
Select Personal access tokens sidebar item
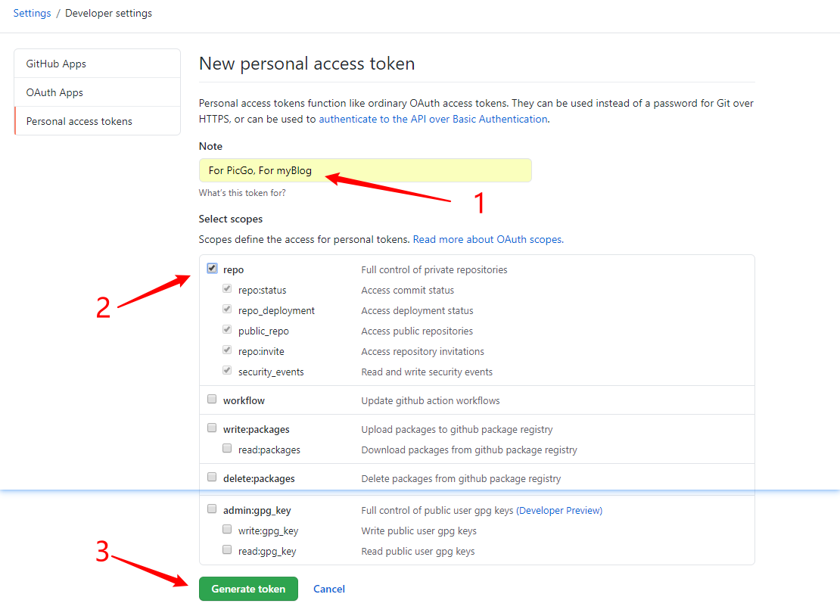point(79,121)
